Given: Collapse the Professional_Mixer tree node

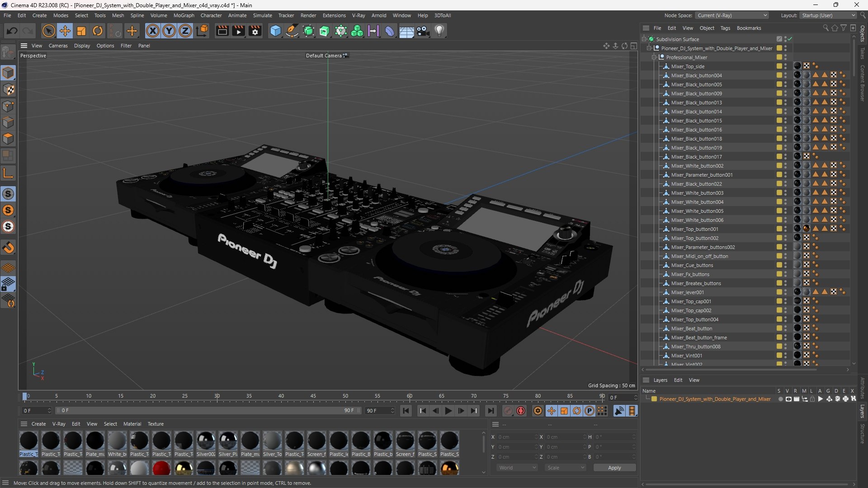Looking at the screenshot, I should tap(654, 57).
